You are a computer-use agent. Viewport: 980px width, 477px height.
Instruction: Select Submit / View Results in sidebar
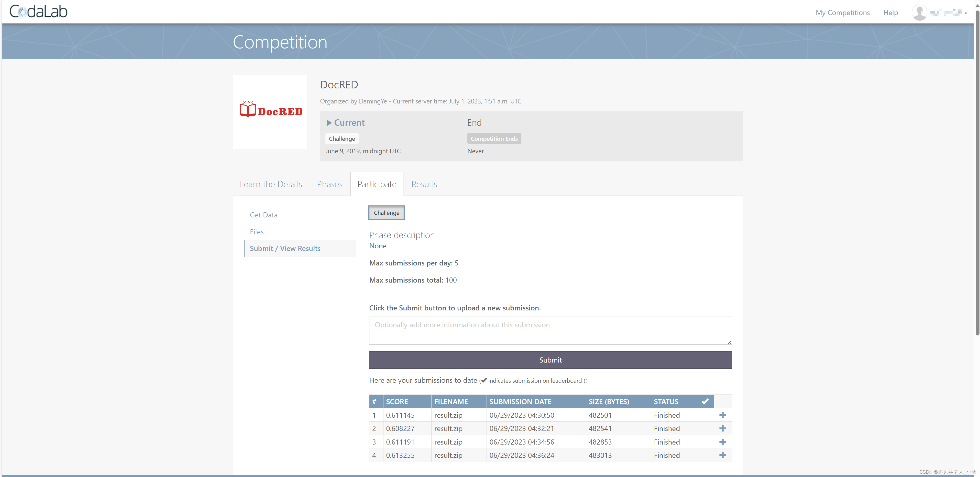tap(285, 248)
